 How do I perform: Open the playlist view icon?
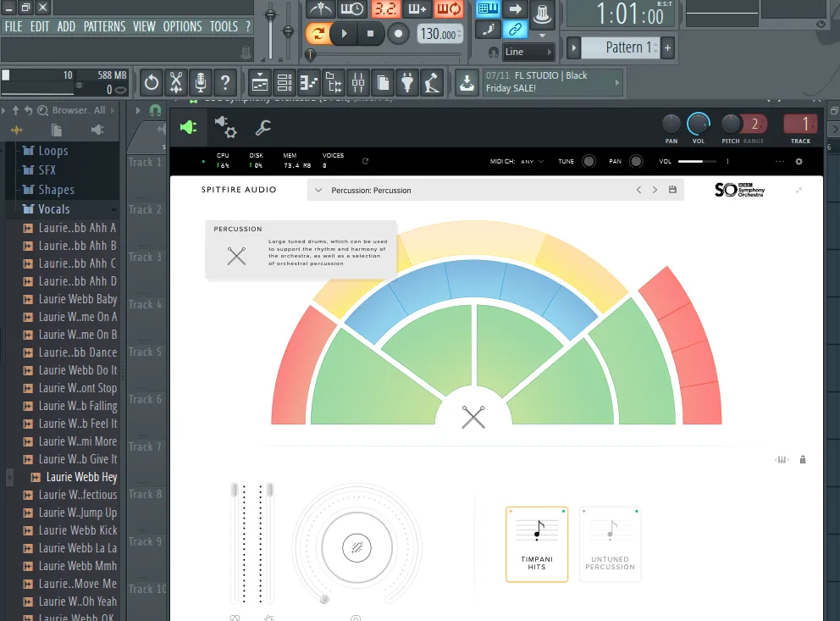260,82
